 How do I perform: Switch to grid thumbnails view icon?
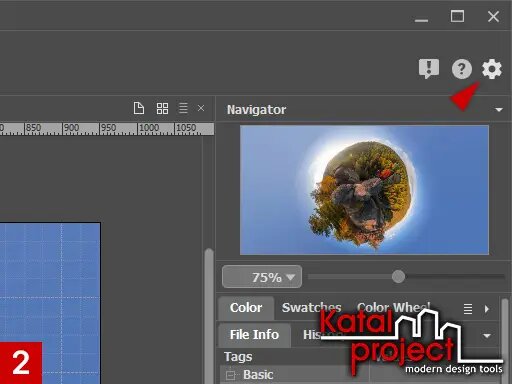point(162,108)
